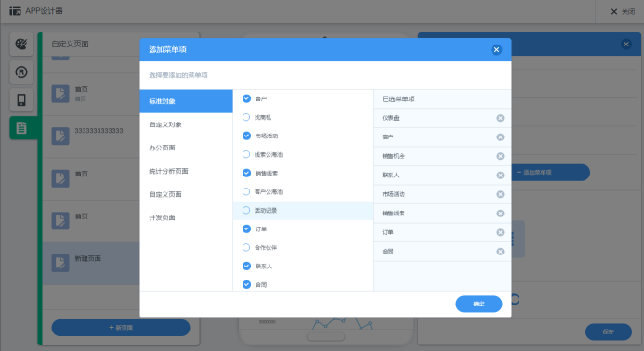The height and width of the screenshot is (351, 644).
Task: Select the 标准对象 category tab
Action: (x=186, y=101)
